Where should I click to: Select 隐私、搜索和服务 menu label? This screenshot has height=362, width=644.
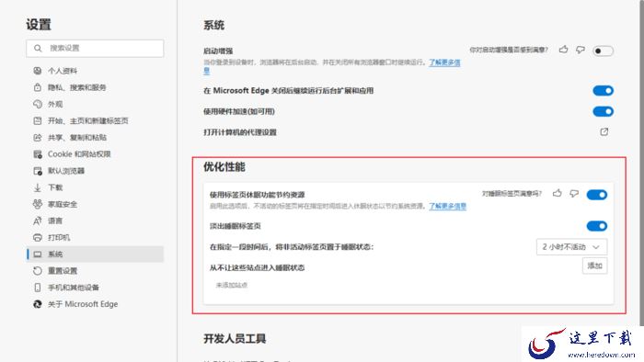(x=76, y=87)
